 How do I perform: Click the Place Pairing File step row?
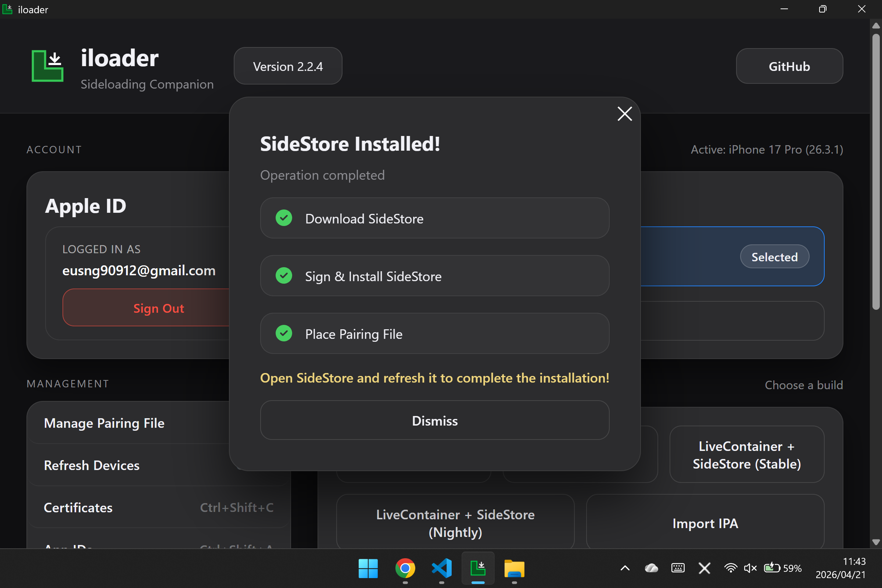coord(435,333)
